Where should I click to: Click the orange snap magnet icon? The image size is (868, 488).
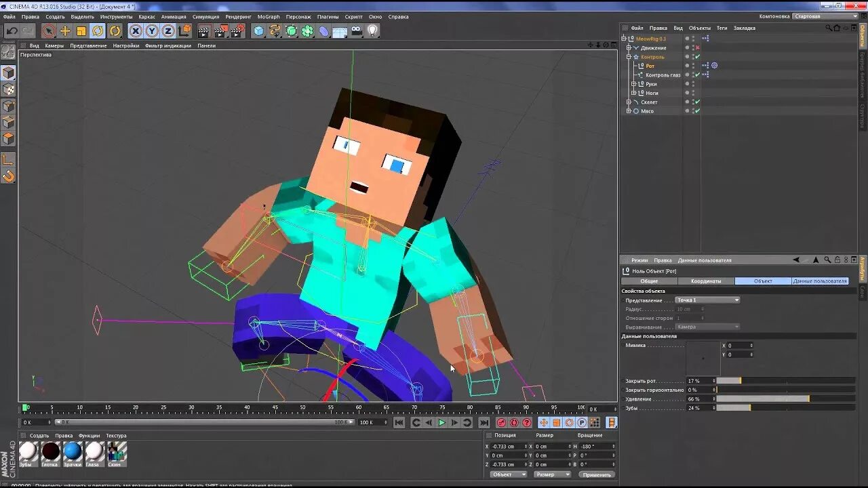point(8,176)
